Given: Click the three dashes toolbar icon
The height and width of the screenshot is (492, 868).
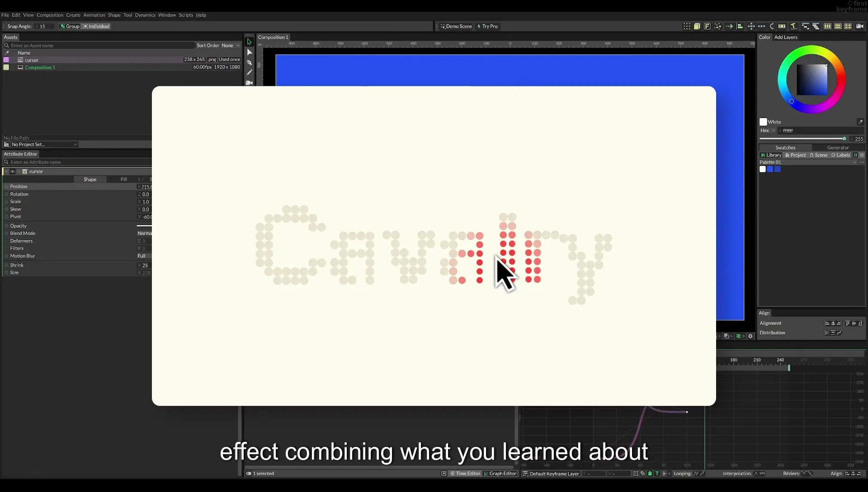Looking at the screenshot, I should point(761,26).
